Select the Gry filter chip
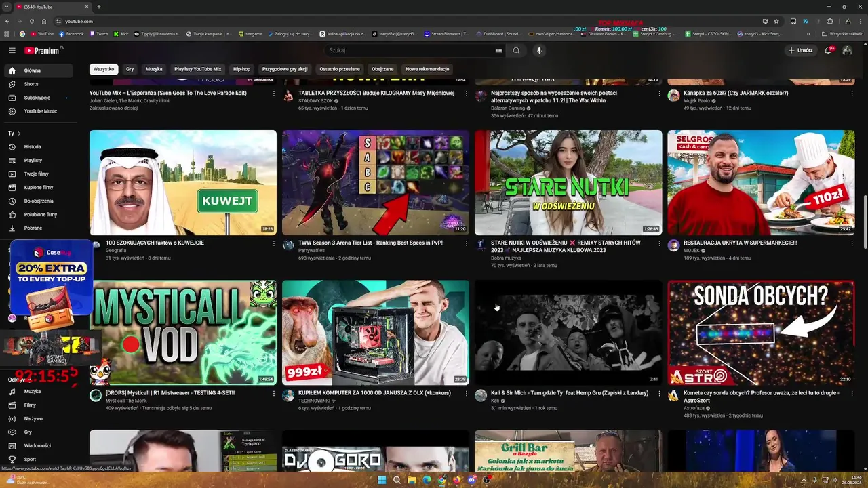This screenshot has width=868, height=488. pyautogui.click(x=130, y=69)
